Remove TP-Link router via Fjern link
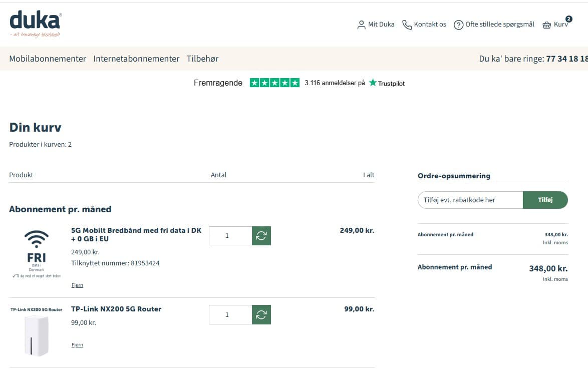588x379 pixels. click(x=77, y=345)
